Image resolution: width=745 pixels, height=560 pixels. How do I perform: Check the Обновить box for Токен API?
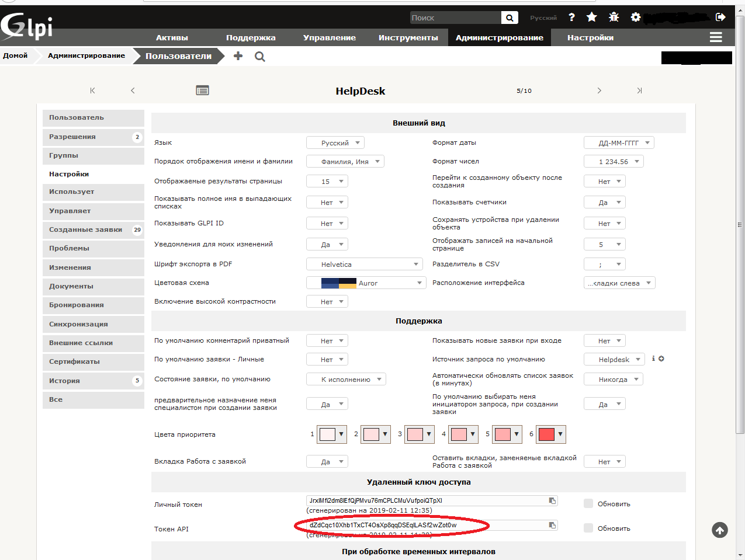click(588, 528)
